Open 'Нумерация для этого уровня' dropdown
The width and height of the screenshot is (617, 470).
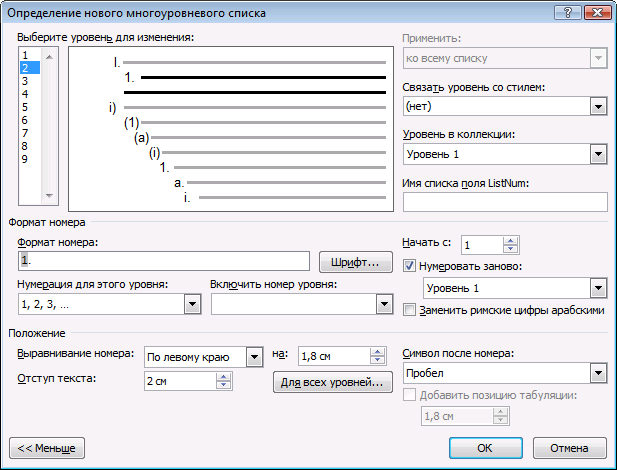pos(192,304)
